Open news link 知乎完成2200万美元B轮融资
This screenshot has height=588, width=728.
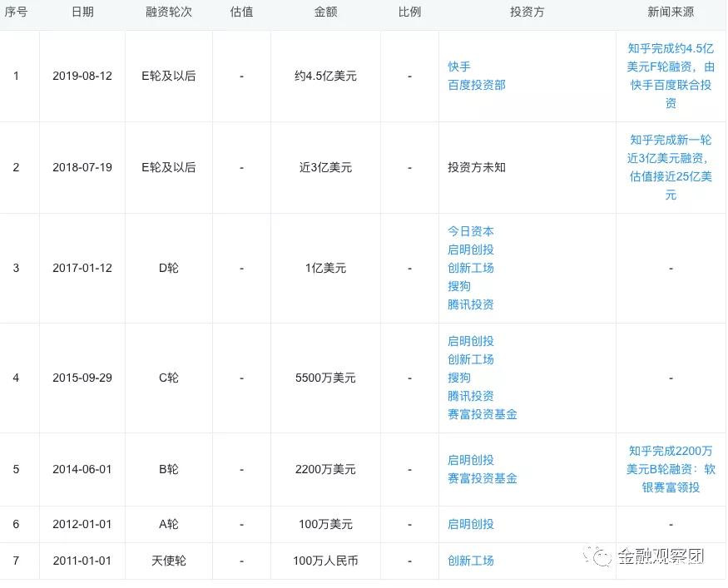[671, 469]
